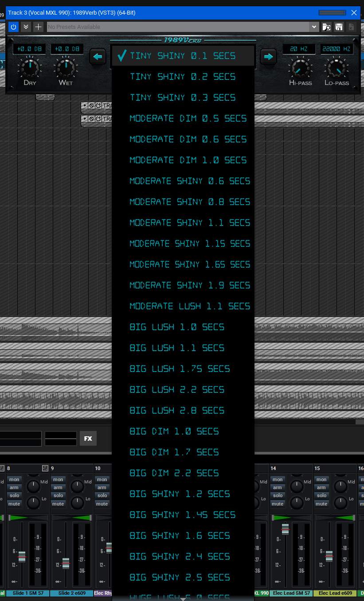Click the 22000 Hz lo-pass value field
The width and height of the screenshot is (364, 601).
click(x=337, y=49)
